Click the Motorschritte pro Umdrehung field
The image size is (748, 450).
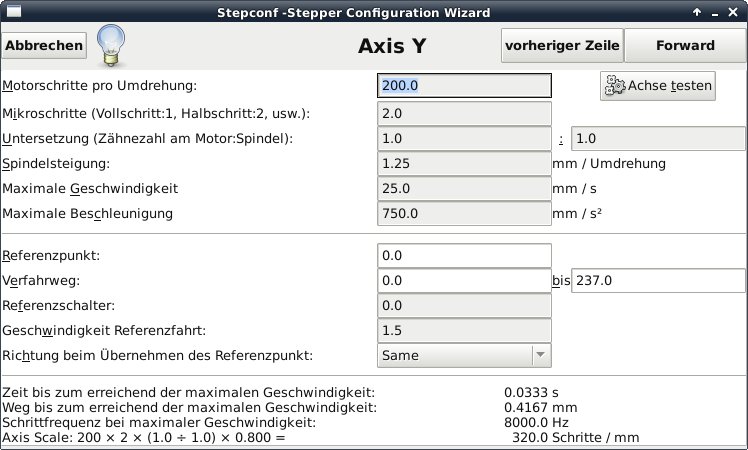[x=464, y=85]
